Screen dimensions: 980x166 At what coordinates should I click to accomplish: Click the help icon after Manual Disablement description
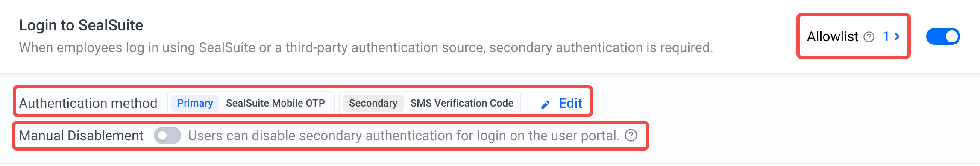click(631, 136)
